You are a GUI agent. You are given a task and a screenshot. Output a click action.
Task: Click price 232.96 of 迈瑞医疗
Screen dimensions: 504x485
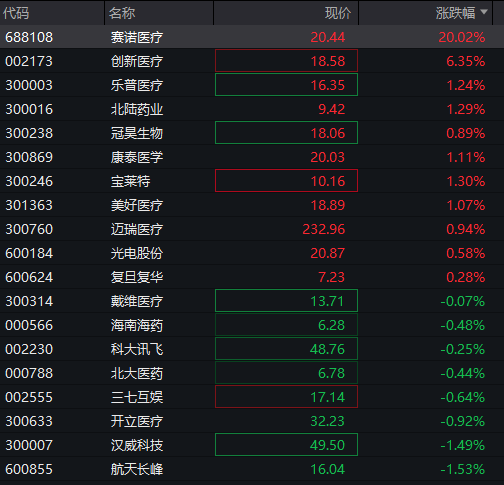[324, 229]
